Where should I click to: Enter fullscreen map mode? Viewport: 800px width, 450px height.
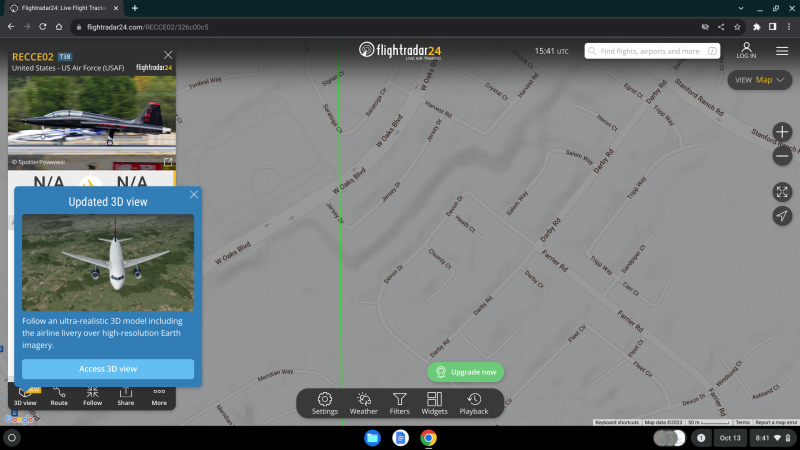point(782,192)
